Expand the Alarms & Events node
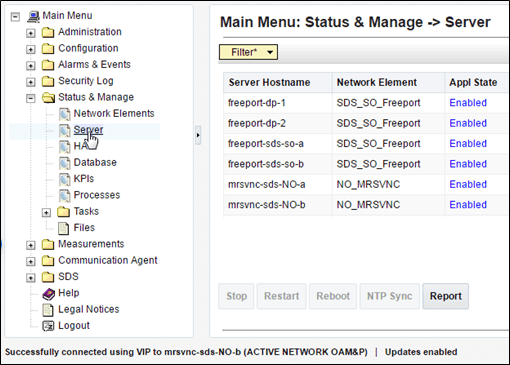The height and width of the screenshot is (365, 510). 31,66
